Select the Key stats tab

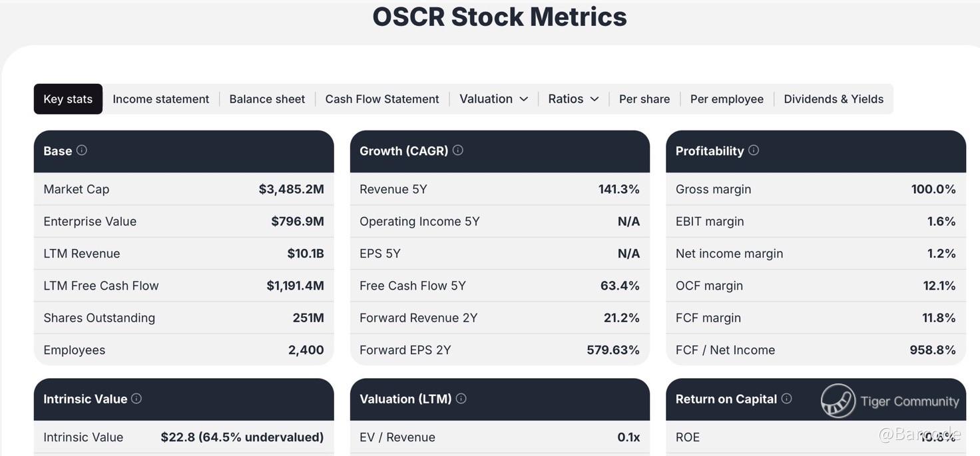click(68, 99)
